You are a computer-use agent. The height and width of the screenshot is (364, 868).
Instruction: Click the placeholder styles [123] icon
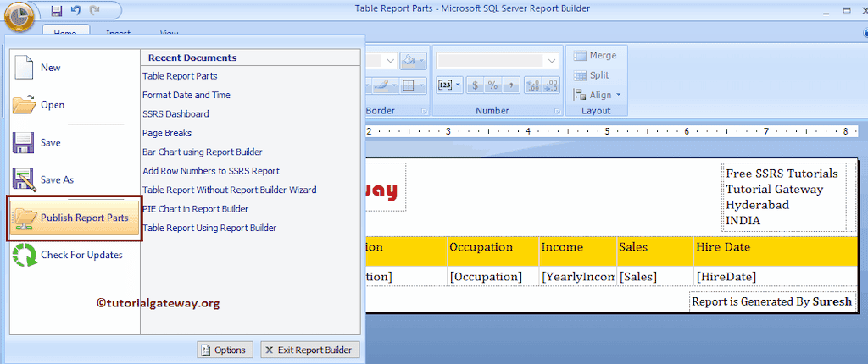click(x=445, y=85)
